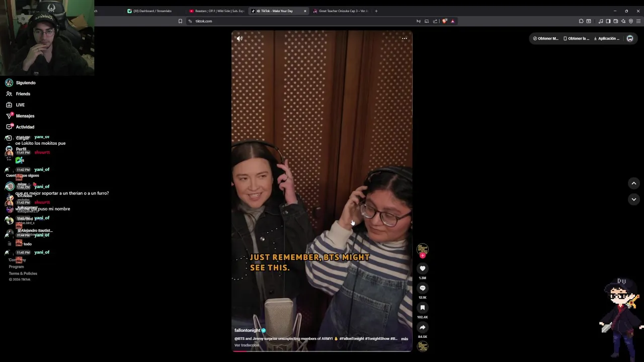Switch to the Beastars OP.1 Wild Side tab
The width and height of the screenshot is (644, 362).
(217, 11)
